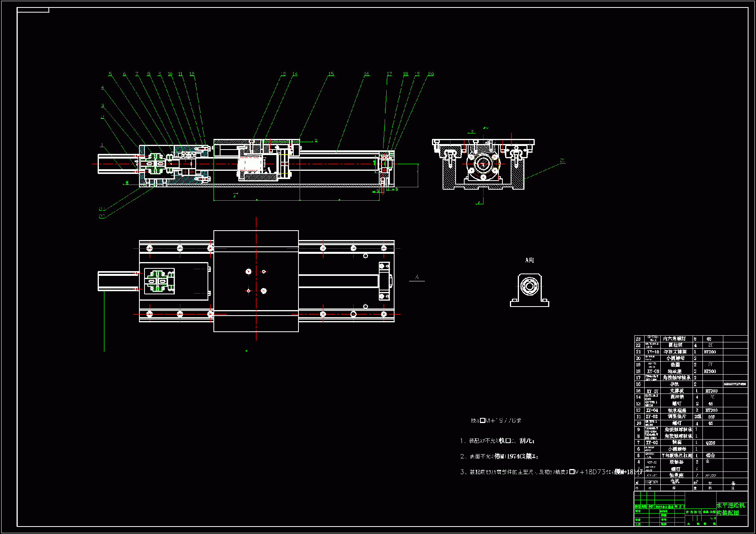Image resolution: width=756 pixels, height=534 pixels.
Task: Click the section arrow labeled A in plan view
Action: click(417, 278)
